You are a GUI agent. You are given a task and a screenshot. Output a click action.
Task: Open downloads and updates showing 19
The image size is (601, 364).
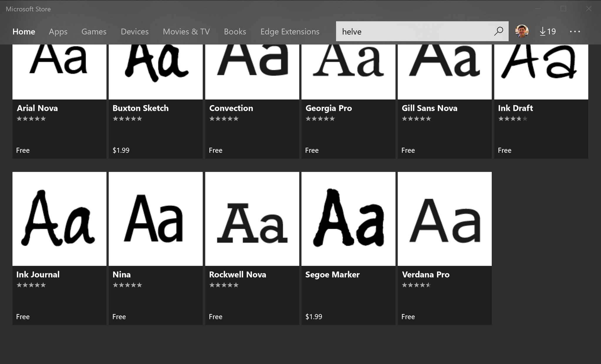tap(548, 31)
